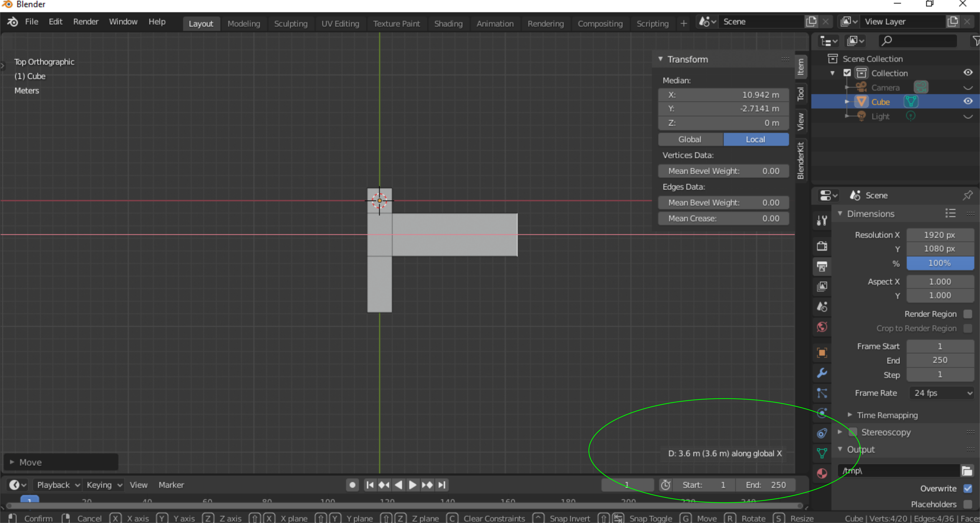Open the Object properties orange square icon
Screen dimensions: 980x523
(x=822, y=353)
